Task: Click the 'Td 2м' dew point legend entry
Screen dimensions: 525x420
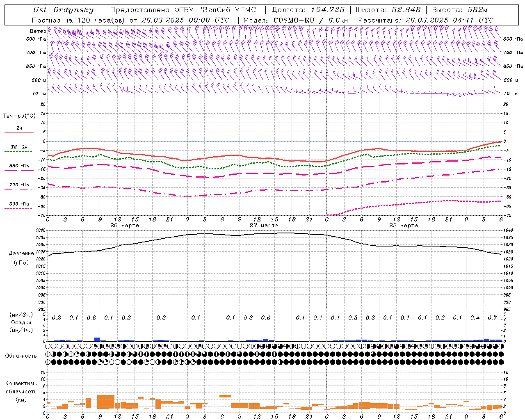Action: pos(19,147)
